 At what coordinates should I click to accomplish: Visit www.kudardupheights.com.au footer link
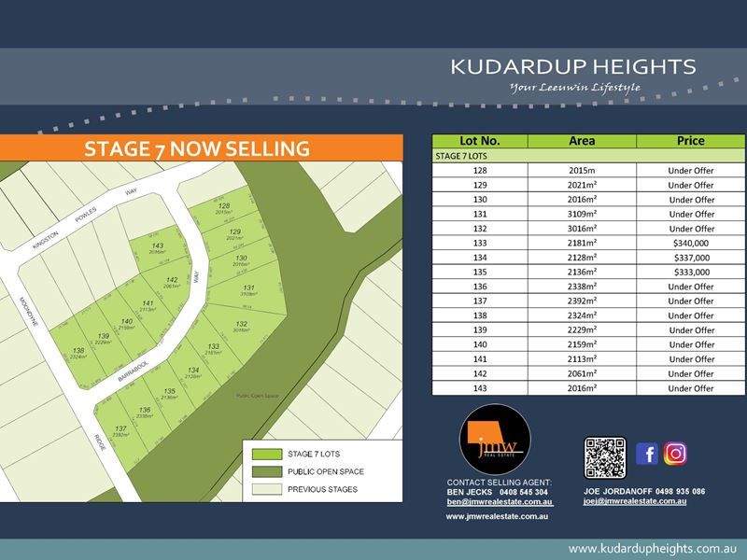(x=652, y=548)
